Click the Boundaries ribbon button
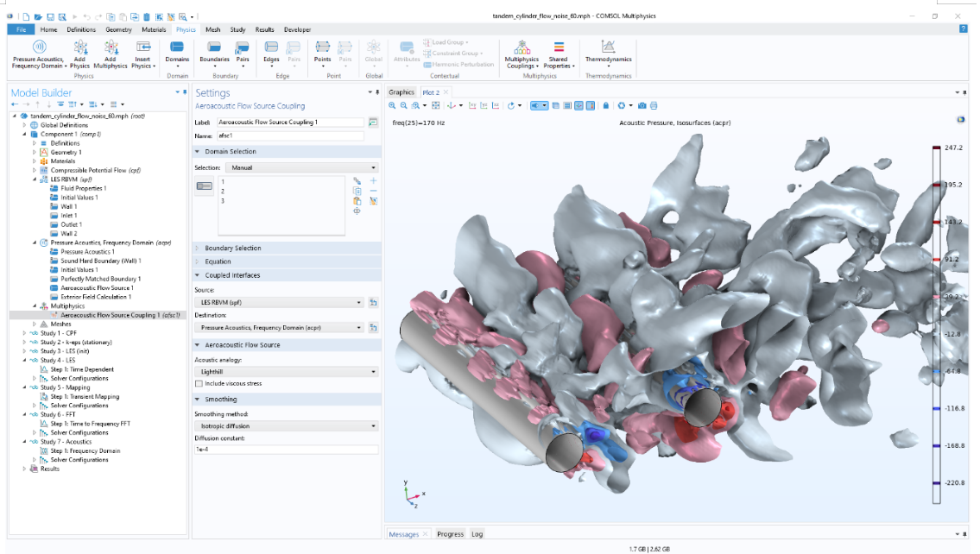 tap(214, 54)
